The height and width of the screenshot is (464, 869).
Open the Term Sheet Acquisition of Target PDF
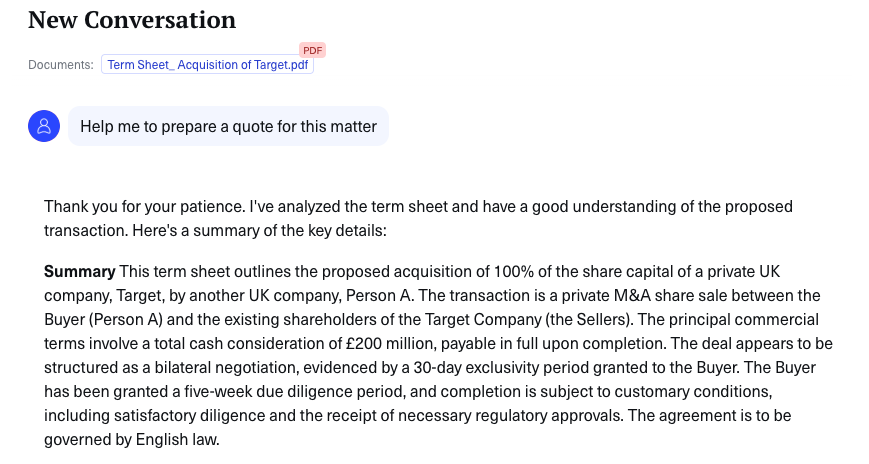tap(207, 65)
